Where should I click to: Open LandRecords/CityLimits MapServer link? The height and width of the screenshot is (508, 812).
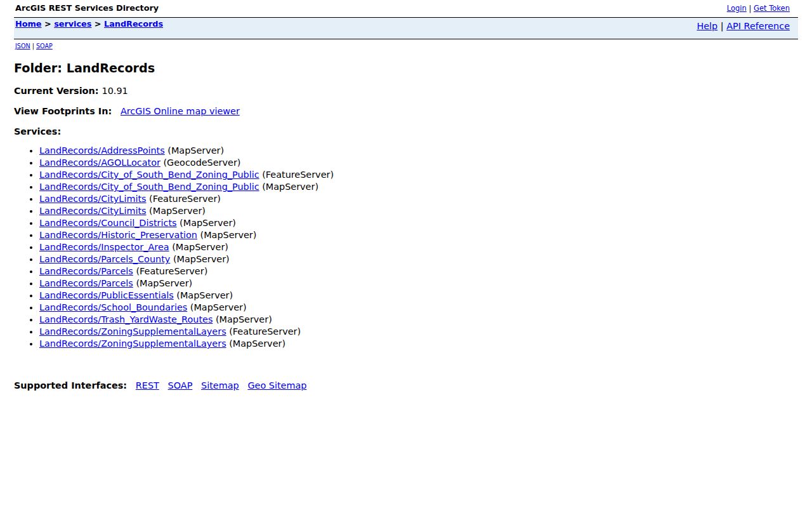pyautogui.click(x=93, y=211)
